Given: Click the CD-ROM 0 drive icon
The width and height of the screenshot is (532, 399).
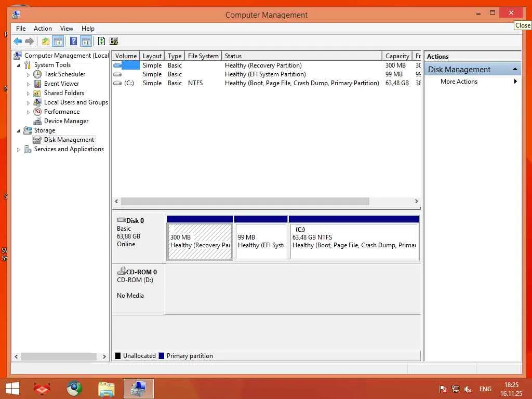Looking at the screenshot, I should tap(121, 271).
